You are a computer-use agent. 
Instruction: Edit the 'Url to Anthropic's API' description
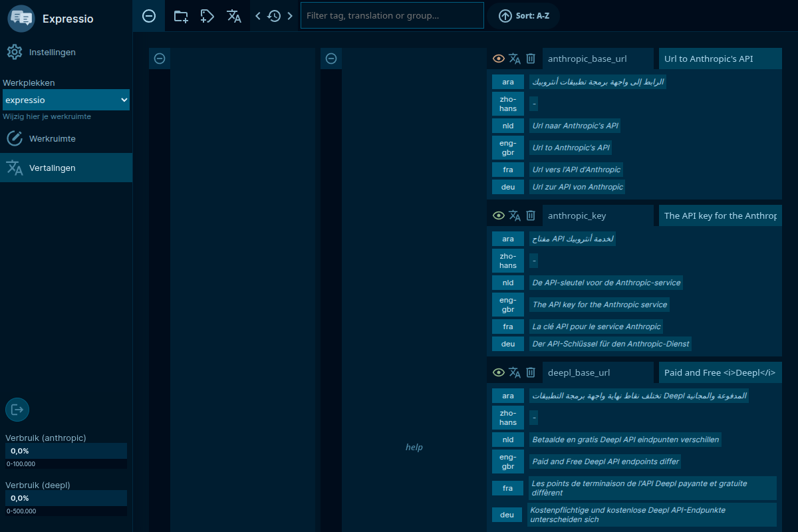(720, 59)
